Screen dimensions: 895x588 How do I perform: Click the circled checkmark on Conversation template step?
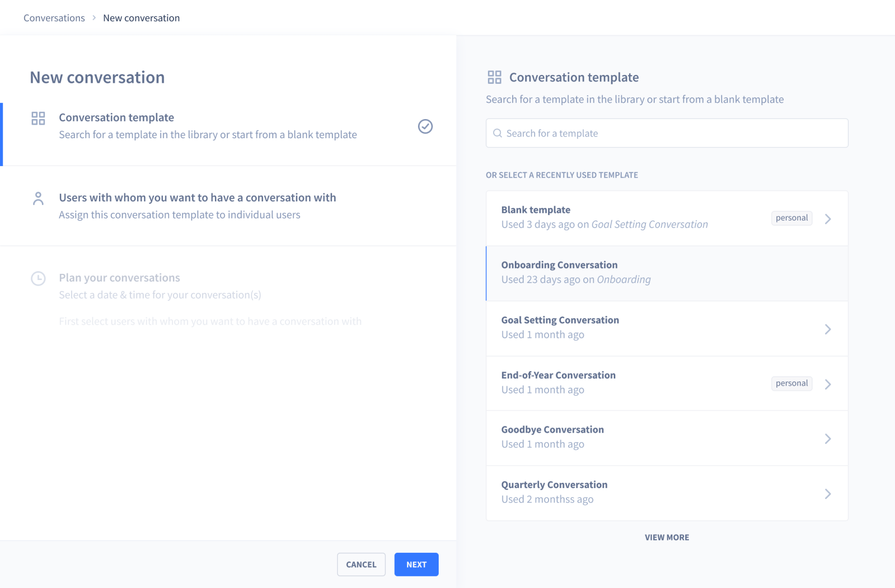425,126
